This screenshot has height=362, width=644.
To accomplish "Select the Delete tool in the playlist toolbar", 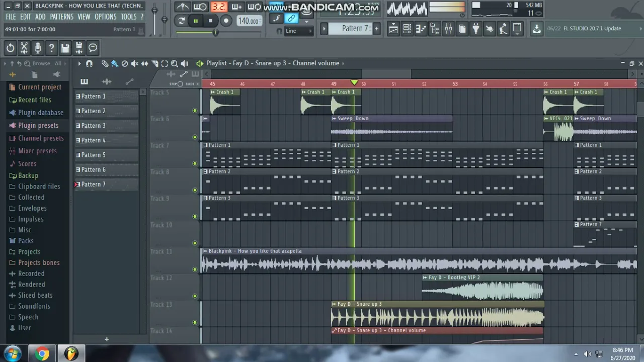I will tap(125, 63).
